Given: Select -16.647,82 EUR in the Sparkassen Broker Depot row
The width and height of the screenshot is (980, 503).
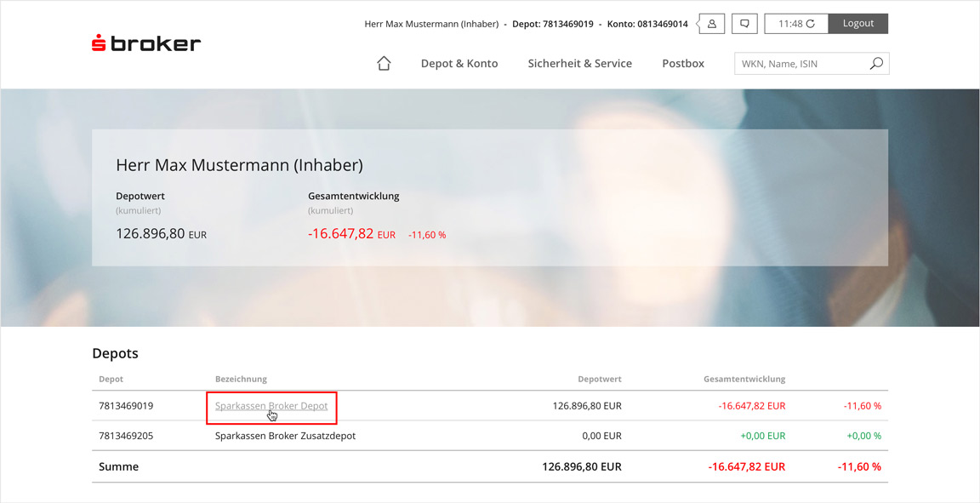Looking at the screenshot, I should pyautogui.click(x=752, y=406).
